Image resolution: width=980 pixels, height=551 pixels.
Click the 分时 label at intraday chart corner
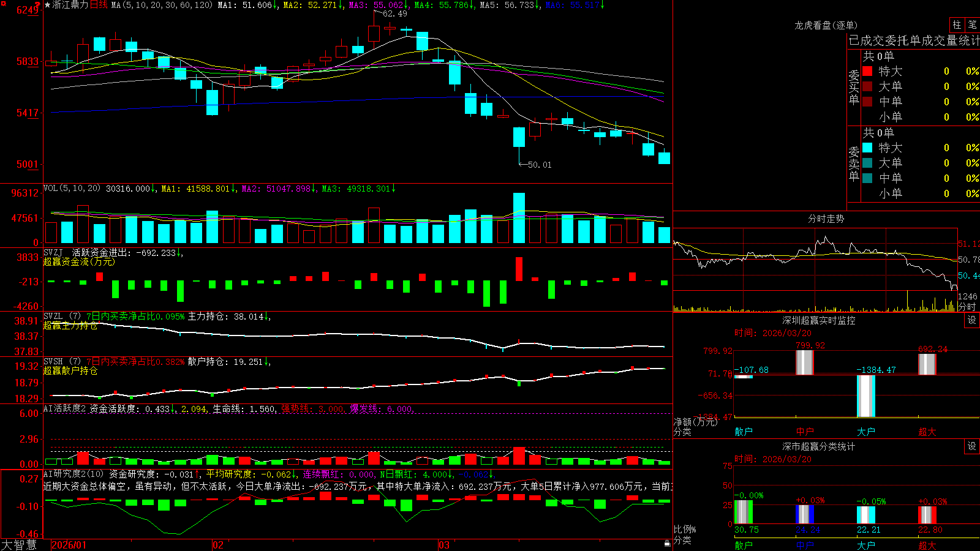[967, 307]
